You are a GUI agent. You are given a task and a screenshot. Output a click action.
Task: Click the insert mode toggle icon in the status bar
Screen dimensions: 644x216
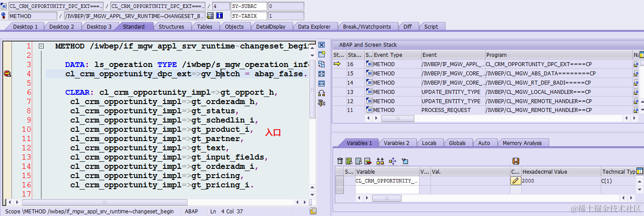click(313, 212)
